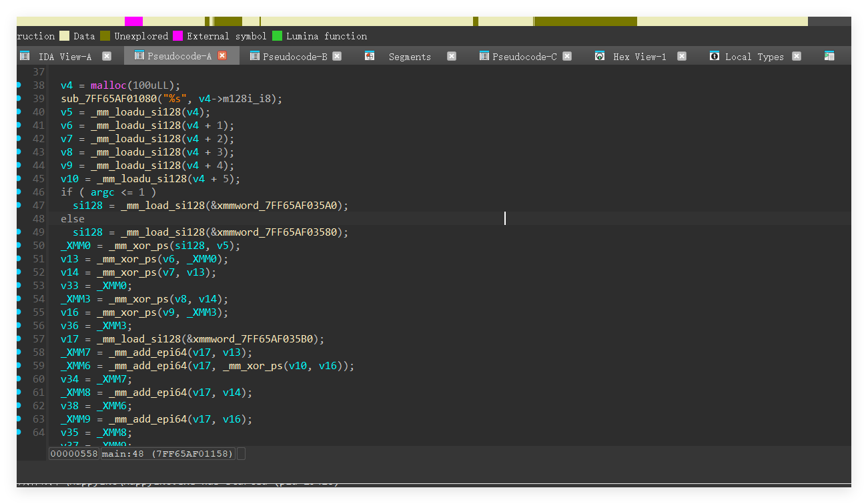Viewport: 868px width, 504px height.
Task: Toggle breakpoint dot on line 39
Action: (x=19, y=98)
